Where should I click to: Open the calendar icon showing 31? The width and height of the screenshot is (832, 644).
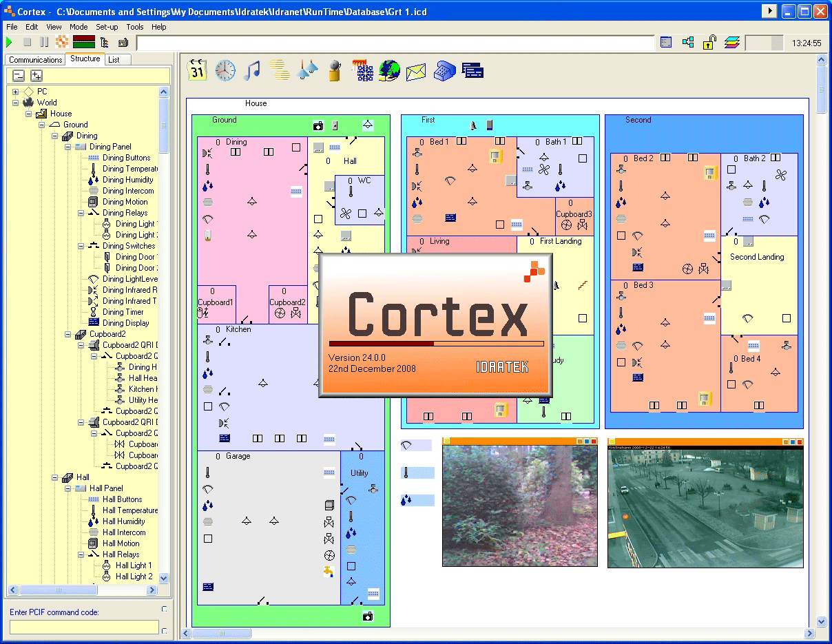(197, 70)
